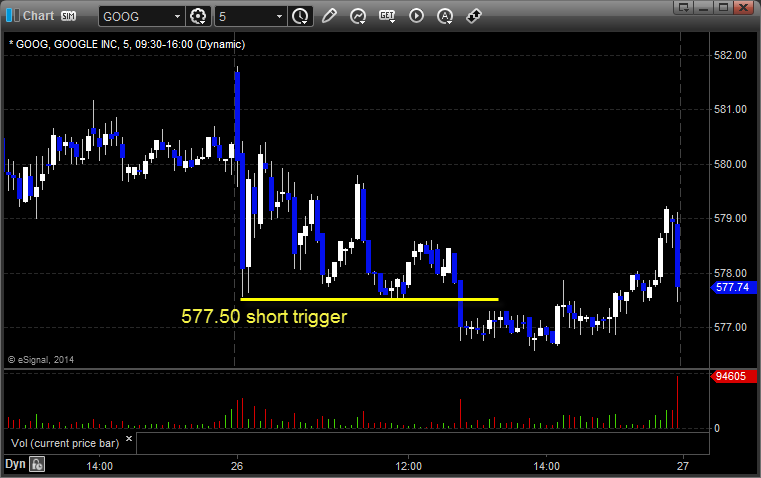
Task: Minimize the chart window
Action: click(x=704, y=7)
